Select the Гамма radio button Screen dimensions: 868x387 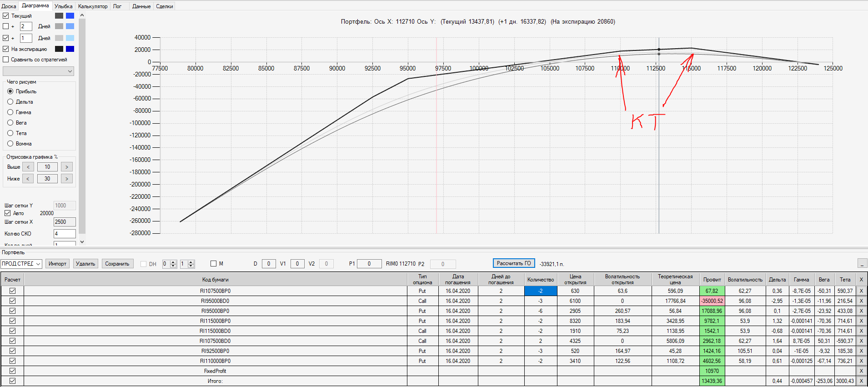10,112
